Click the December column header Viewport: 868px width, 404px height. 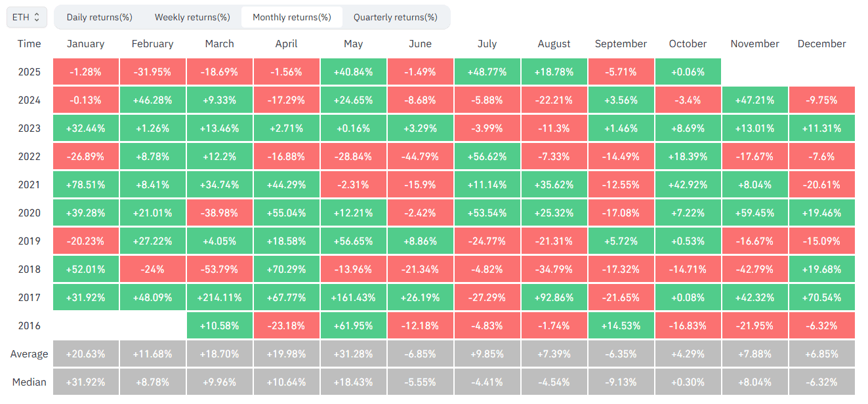click(822, 44)
